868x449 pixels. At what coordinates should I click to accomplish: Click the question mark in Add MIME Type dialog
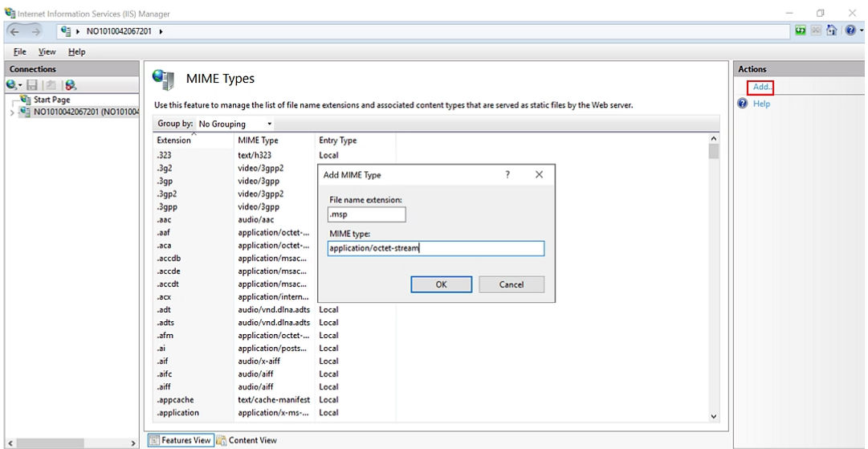[507, 174]
